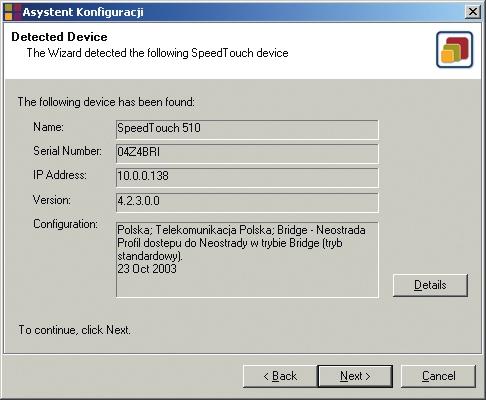Viewport: 486px width, 400px height.
Task: Click the IP Address field 10.0.0.138
Action: [247, 178]
